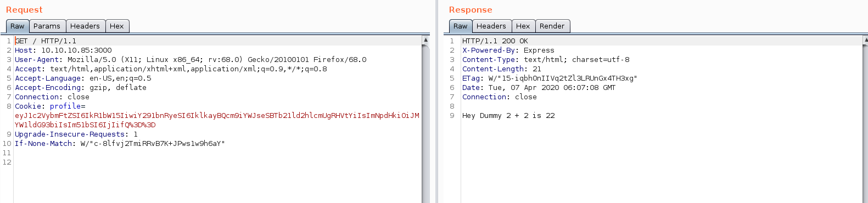The height and width of the screenshot is (203, 868).
Task: Open the Request Headers tab
Action: pos(85,26)
